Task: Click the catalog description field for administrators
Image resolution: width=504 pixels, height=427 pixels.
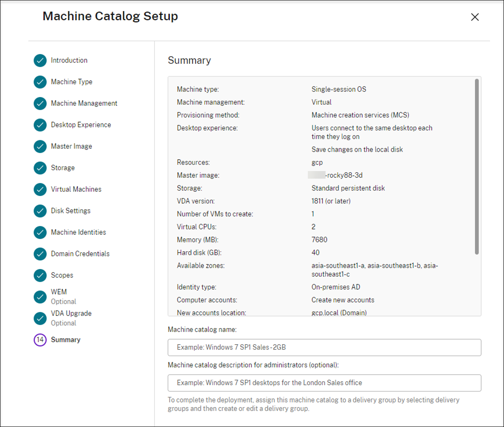Action: (324, 383)
